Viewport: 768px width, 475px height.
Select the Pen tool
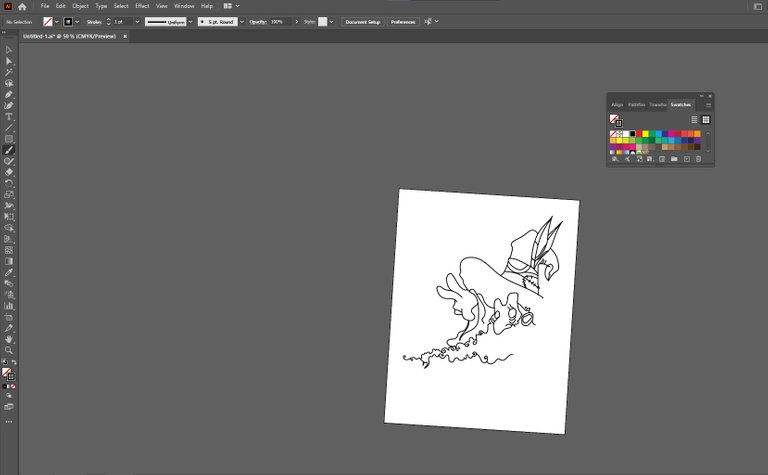[9, 95]
